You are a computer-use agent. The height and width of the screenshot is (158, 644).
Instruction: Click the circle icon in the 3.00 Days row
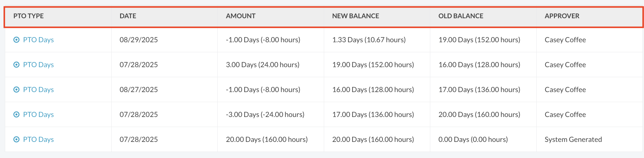click(x=16, y=65)
